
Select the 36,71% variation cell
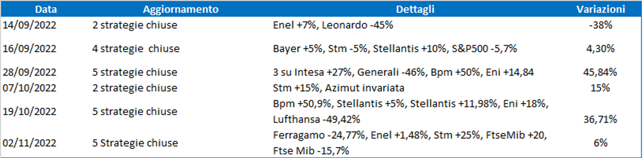[600, 119]
